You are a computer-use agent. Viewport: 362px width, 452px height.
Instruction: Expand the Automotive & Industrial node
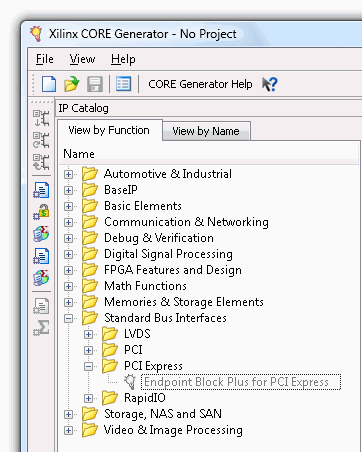point(68,174)
